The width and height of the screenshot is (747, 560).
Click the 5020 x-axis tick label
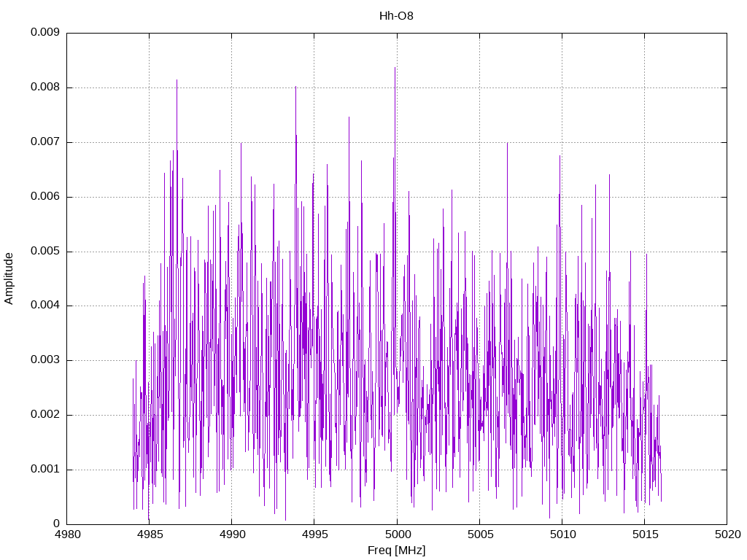(x=727, y=534)
